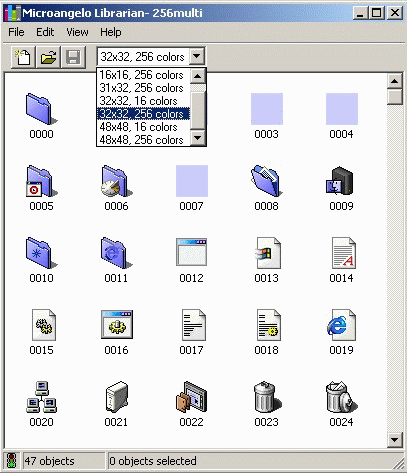Select Internet Explorer document icon 0019
407x473 pixels.
click(342, 325)
